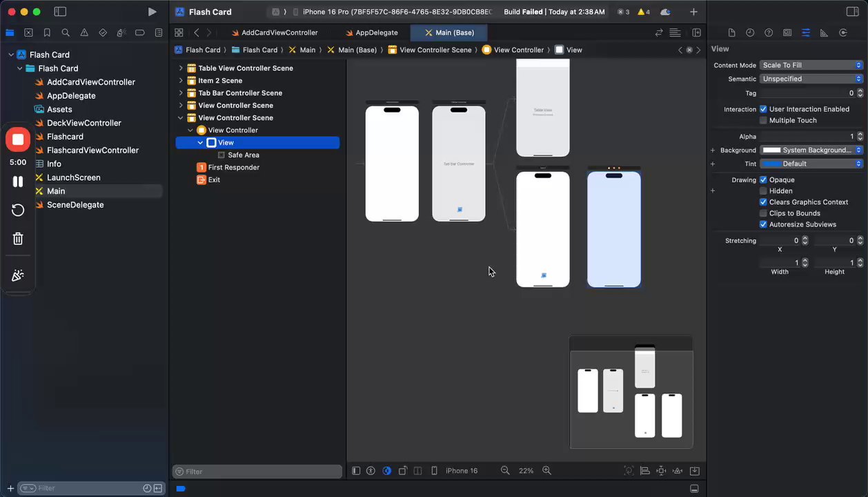The image size is (868, 497).
Task: Expand Table View Controller Scene
Action: (181, 68)
